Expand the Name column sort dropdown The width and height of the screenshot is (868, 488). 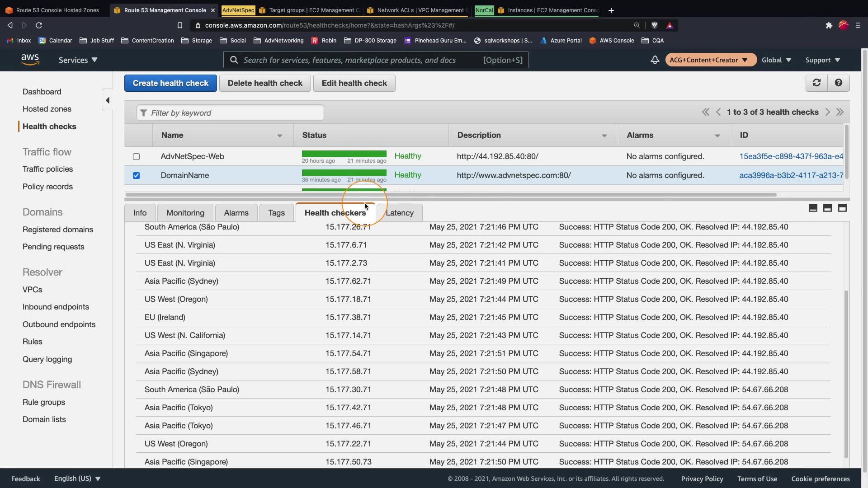[x=279, y=136]
